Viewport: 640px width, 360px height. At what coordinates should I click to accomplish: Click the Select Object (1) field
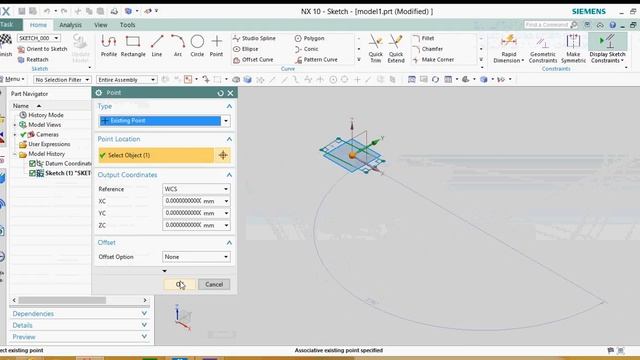point(156,155)
